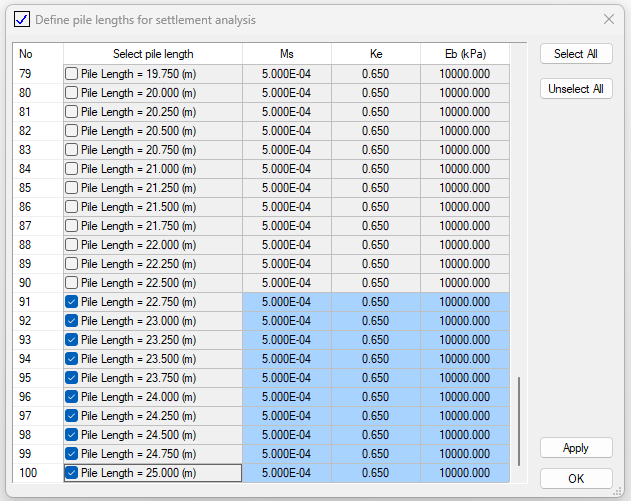631x501 pixels.
Task: Select the Ke cell in row 98
Action: (376, 435)
